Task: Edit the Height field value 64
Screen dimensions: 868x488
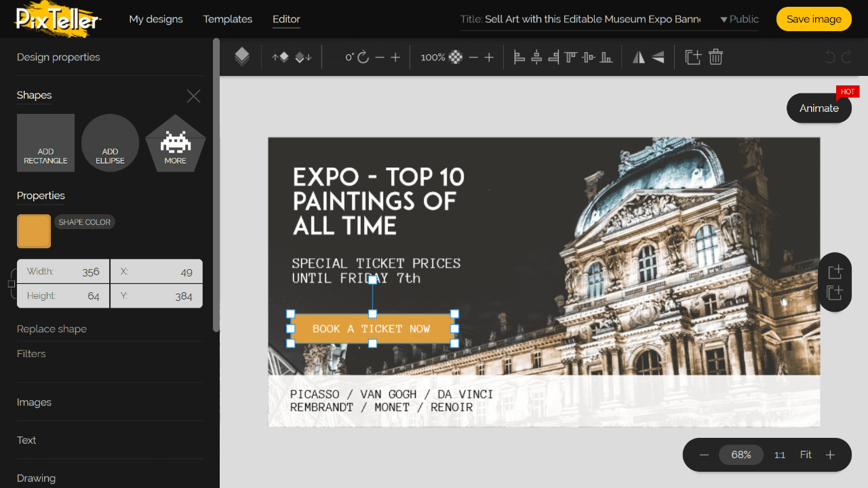Action: (x=63, y=296)
